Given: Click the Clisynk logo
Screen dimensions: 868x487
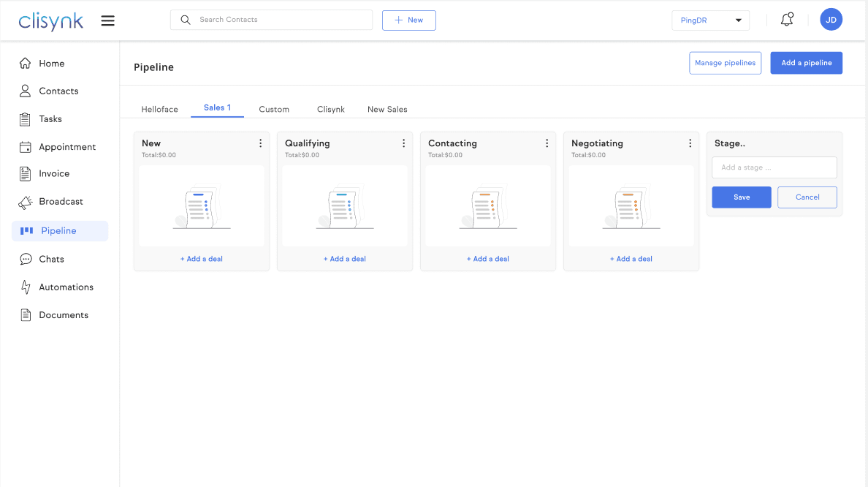Looking at the screenshot, I should (x=50, y=21).
